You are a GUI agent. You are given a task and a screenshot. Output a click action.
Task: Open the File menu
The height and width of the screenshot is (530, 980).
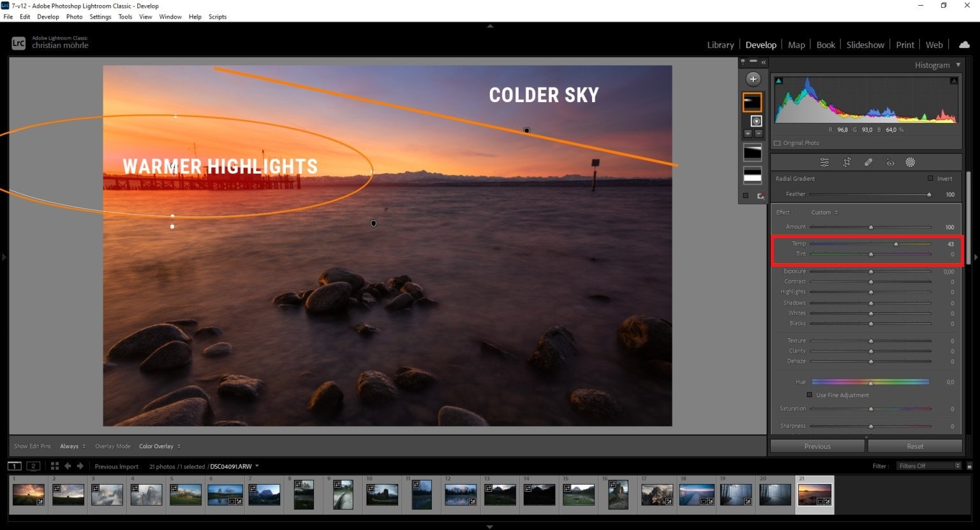coord(8,17)
